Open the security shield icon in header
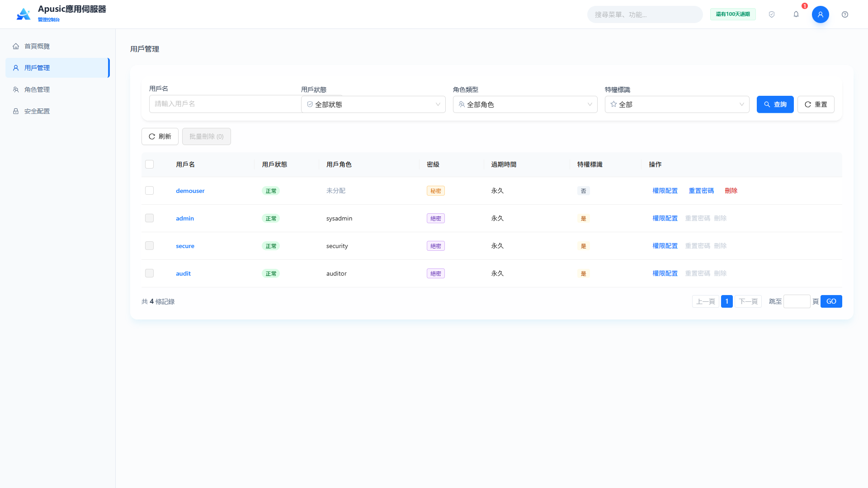Screen dimensions: 868x488 772,14
